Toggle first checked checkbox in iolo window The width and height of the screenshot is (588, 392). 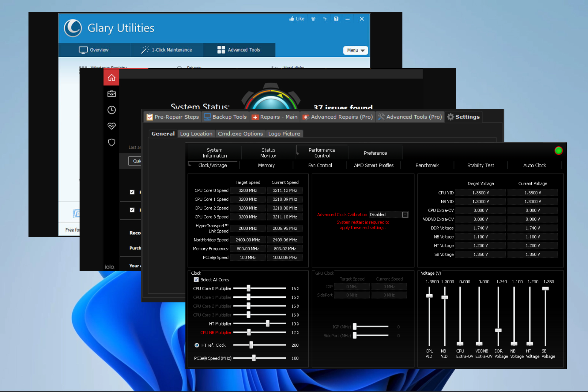tap(132, 192)
